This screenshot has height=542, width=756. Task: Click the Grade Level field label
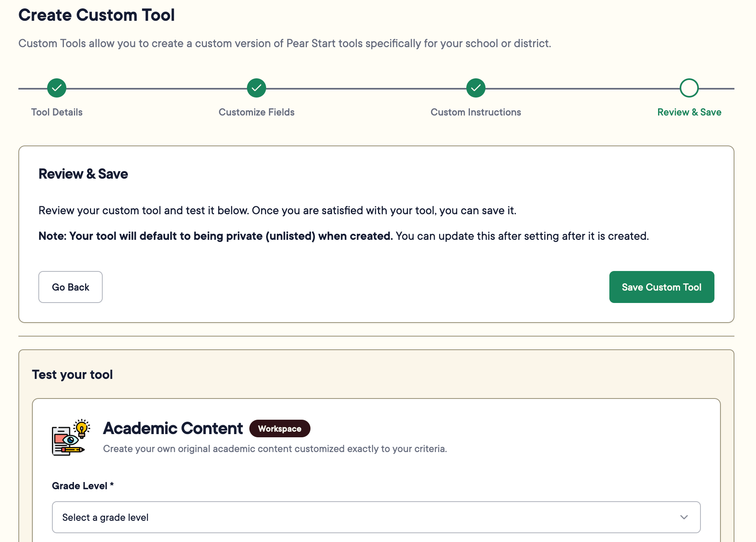[x=83, y=486]
